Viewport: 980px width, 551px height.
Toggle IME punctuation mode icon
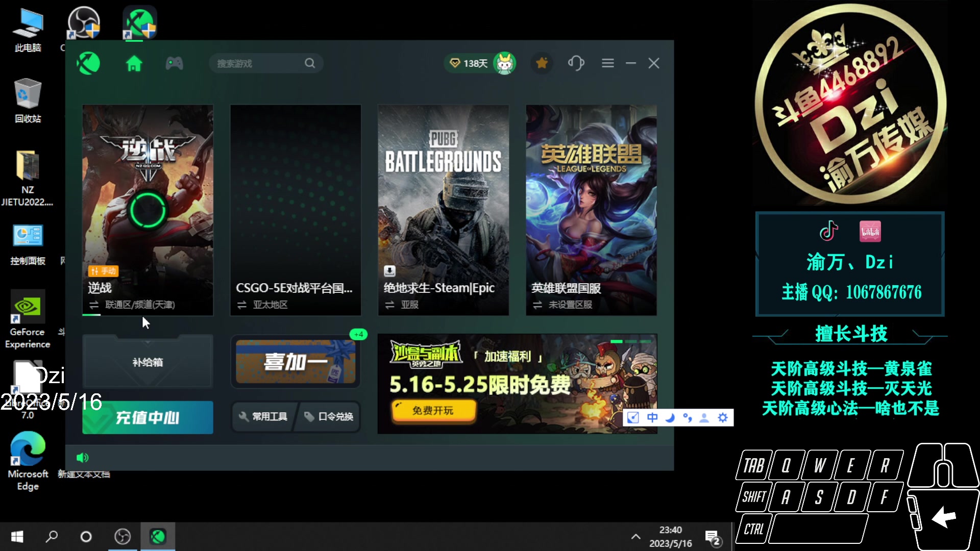pos(688,418)
